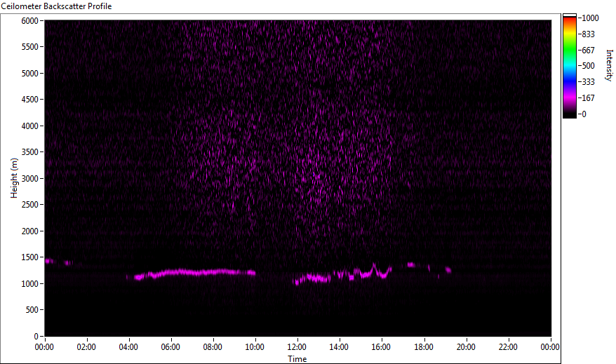
Task: Click the 1500 height axis tick label
Action: (x=30, y=257)
